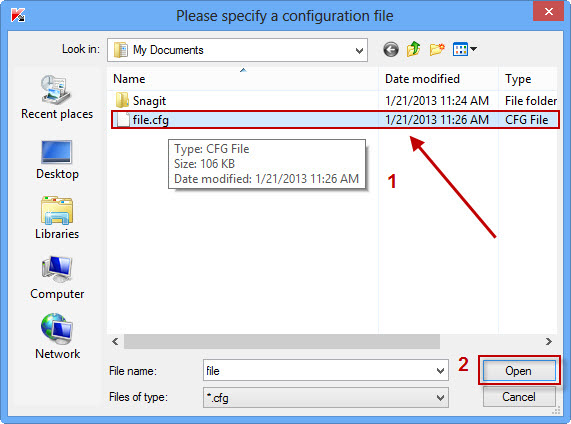Go back using the back arrow icon
571x424 pixels.
pos(391,50)
